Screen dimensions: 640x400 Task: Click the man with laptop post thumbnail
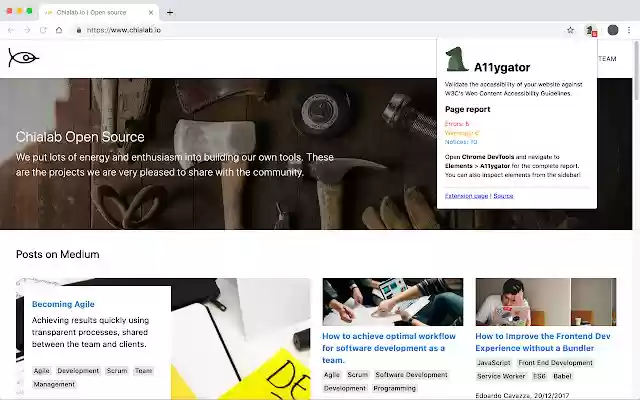[x=546, y=302]
